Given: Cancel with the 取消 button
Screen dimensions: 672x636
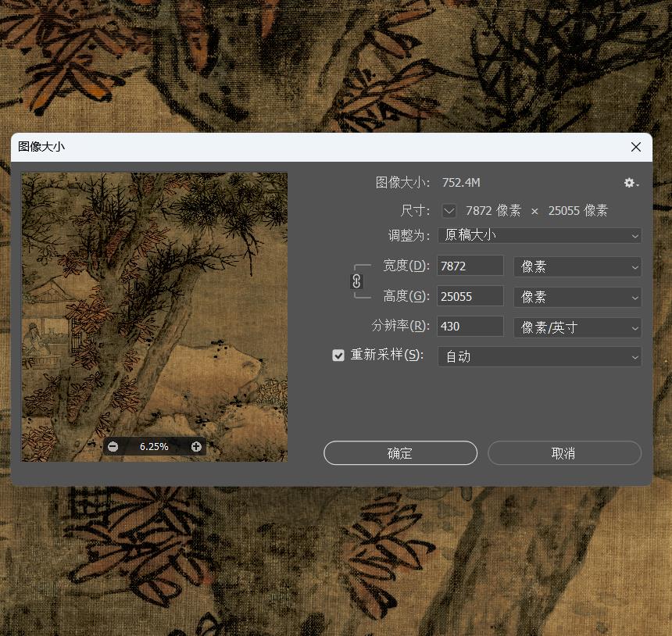Looking at the screenshot, I should (x=564, y=453).
